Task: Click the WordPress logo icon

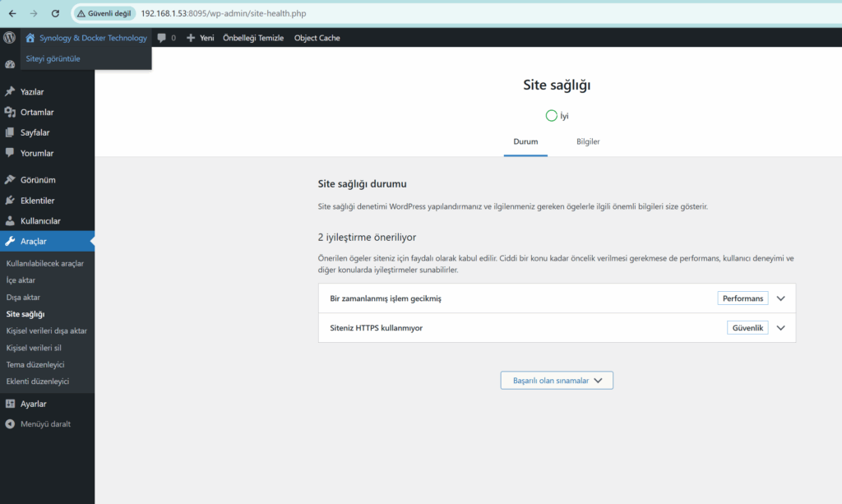Action: click(10, 38)
